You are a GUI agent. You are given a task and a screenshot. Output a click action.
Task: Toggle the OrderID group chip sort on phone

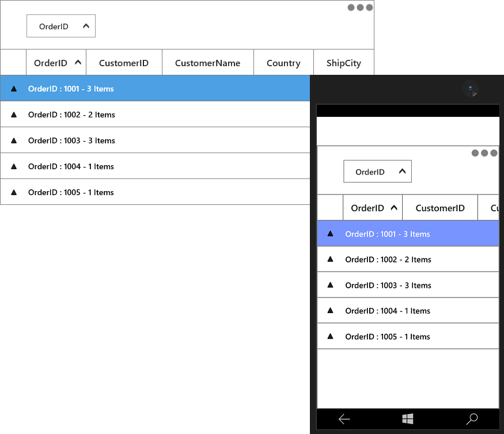(x=377, y=172)
